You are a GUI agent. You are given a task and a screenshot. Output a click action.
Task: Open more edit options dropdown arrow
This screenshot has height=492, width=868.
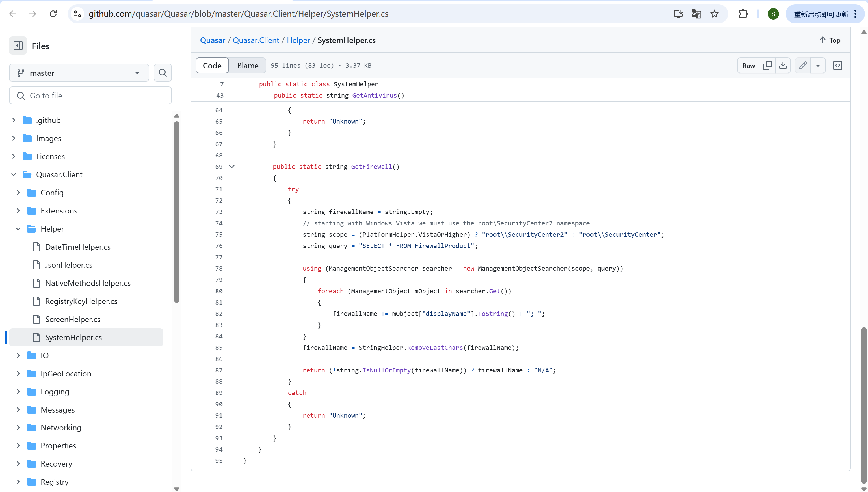tap(818, 65)
